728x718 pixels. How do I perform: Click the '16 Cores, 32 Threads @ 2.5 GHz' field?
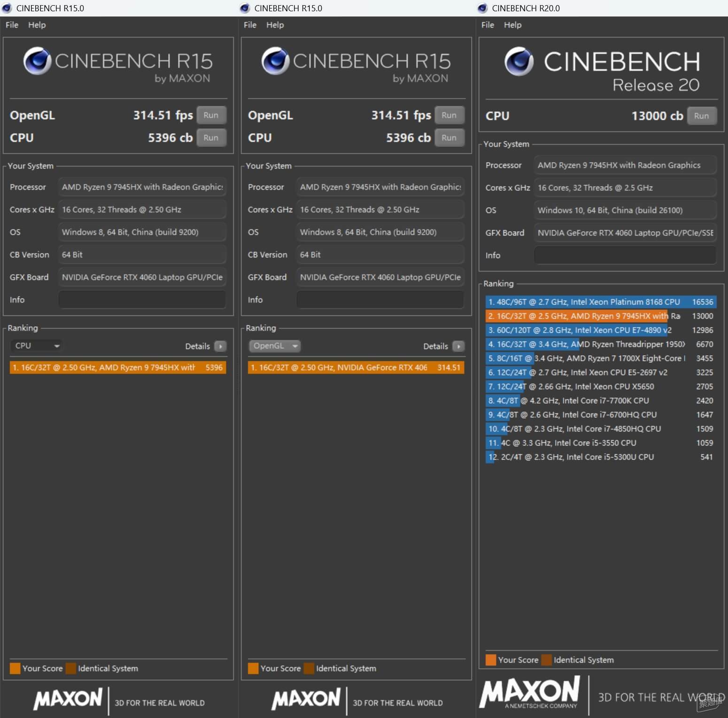point(625,187)
